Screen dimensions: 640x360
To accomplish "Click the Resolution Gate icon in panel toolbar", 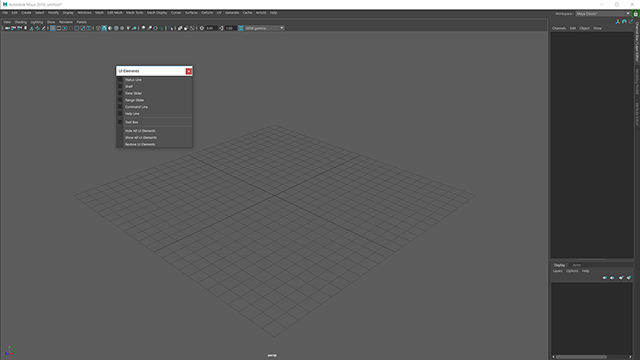I will click(64, 28).
